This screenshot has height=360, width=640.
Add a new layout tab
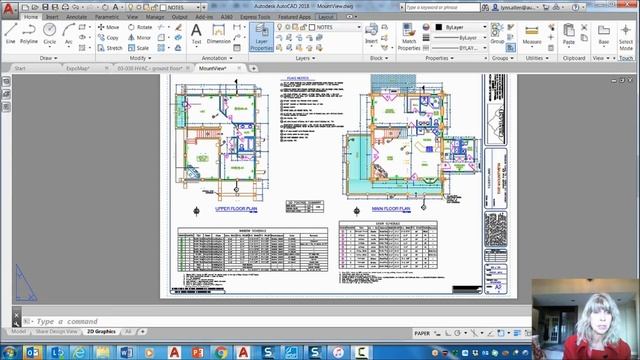pos(143,332)
